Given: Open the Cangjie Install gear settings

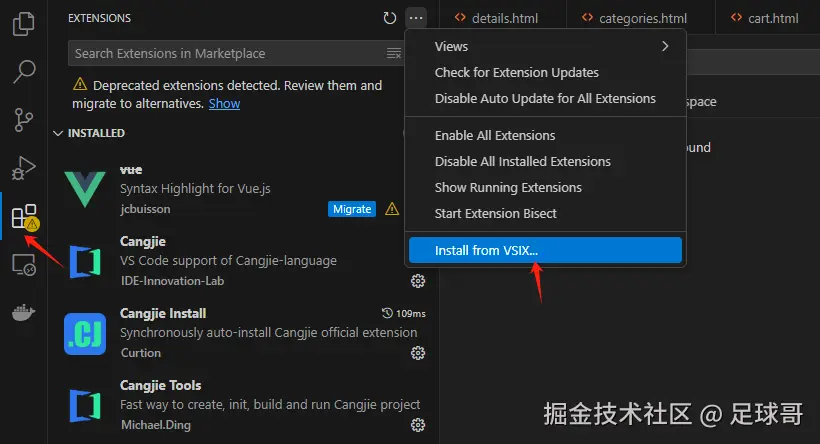Looking at the screenshot, I should 418,354.
